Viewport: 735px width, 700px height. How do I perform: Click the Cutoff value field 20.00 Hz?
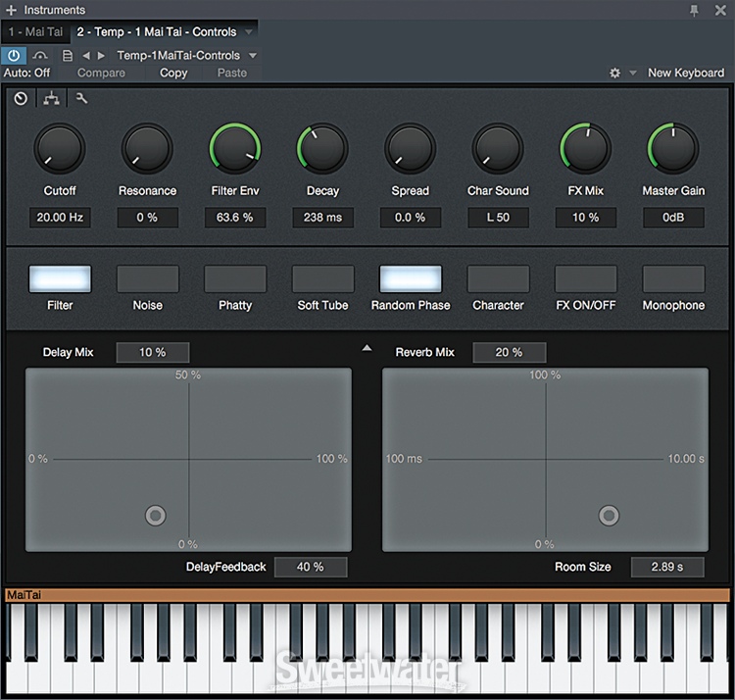coord(60,218)
